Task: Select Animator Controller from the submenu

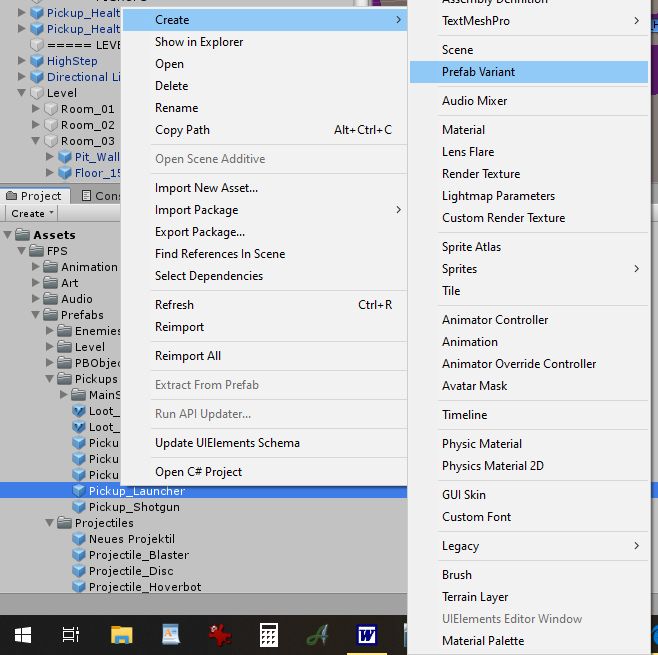Action: [495, 320]
